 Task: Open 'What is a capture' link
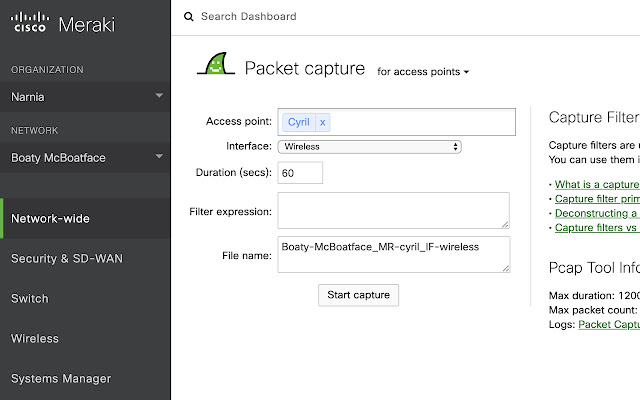pyautogui.click(x=597, y=184)
